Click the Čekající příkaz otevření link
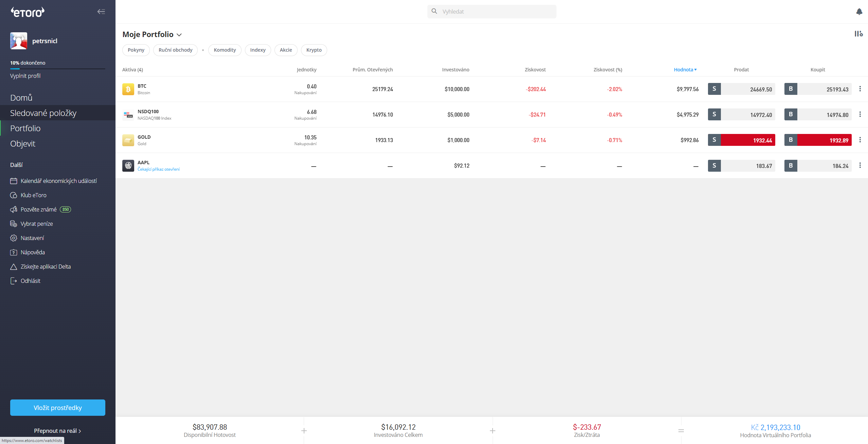The width and height of the screenshot is (868, 444). point(159,169)
